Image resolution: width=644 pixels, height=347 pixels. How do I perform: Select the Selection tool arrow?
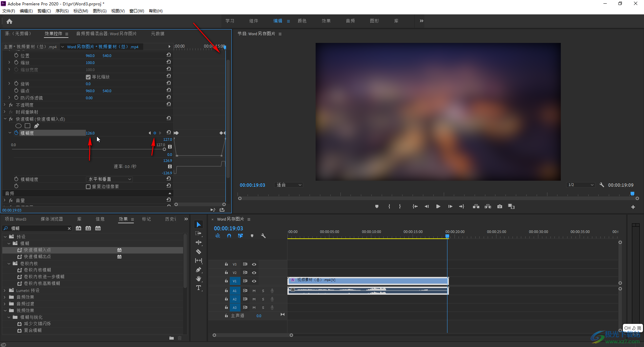click(x=199, y=224)
